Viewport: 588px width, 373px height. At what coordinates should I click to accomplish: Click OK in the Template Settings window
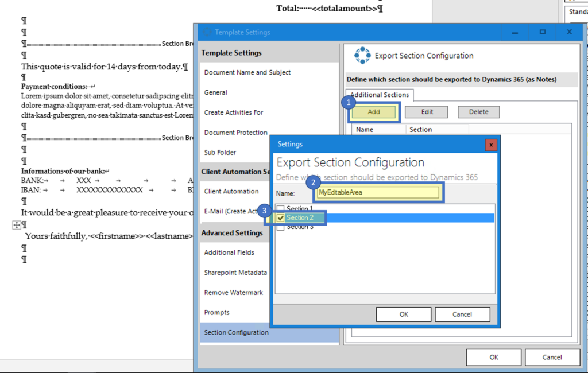(494, 358)
